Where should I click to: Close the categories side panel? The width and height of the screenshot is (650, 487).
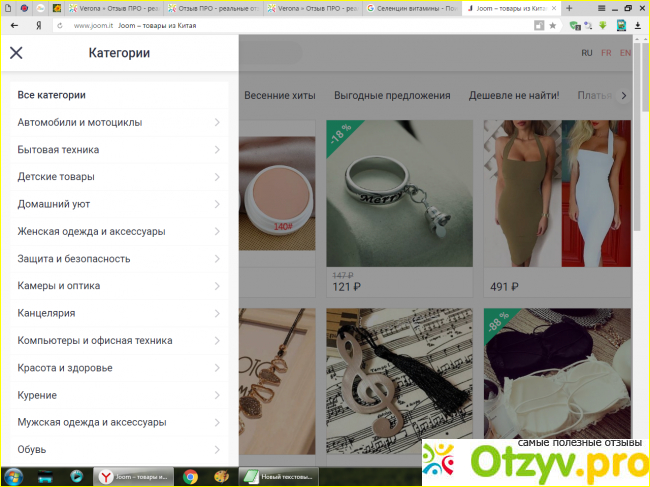[x=16, y=53]
